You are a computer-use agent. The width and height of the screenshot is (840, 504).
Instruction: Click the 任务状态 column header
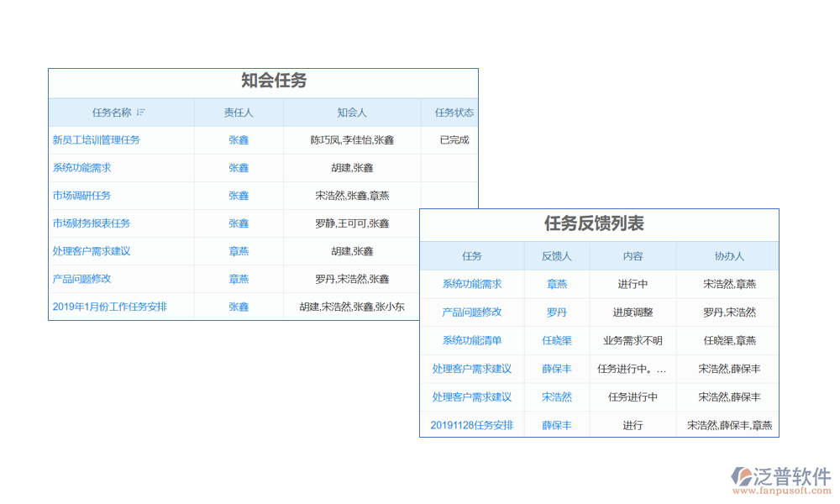click(x=454, y=113)
